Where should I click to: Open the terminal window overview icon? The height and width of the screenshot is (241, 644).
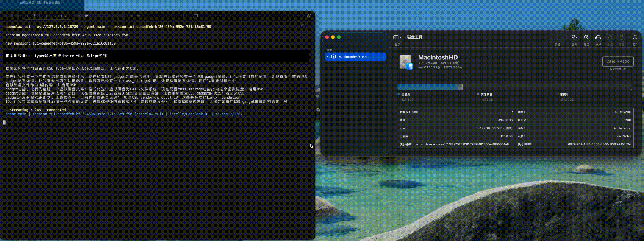point(195,16)
